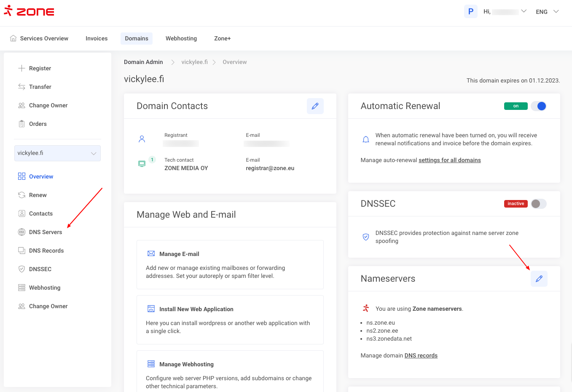This screenshot has width=572, height=392.
Task: Open the DNSSEC shield sidebar item
Action: pos(40,269)
